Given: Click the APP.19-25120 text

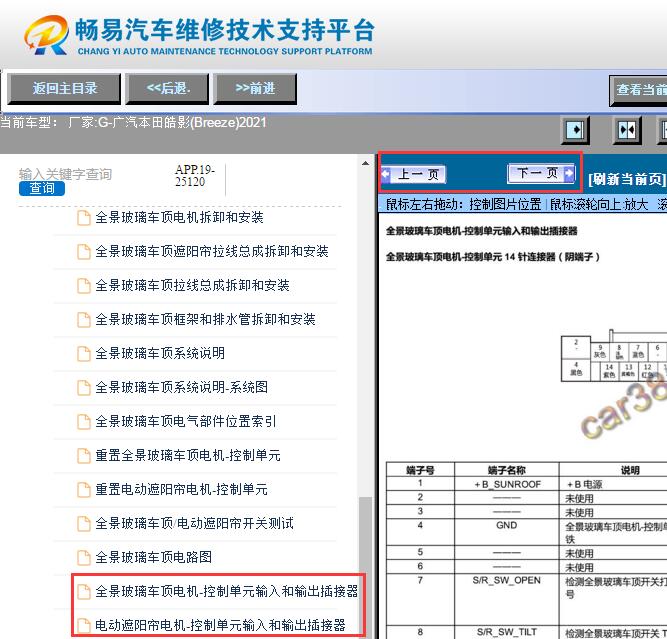Looking at the screenshot, I should [x=195, y=176].
